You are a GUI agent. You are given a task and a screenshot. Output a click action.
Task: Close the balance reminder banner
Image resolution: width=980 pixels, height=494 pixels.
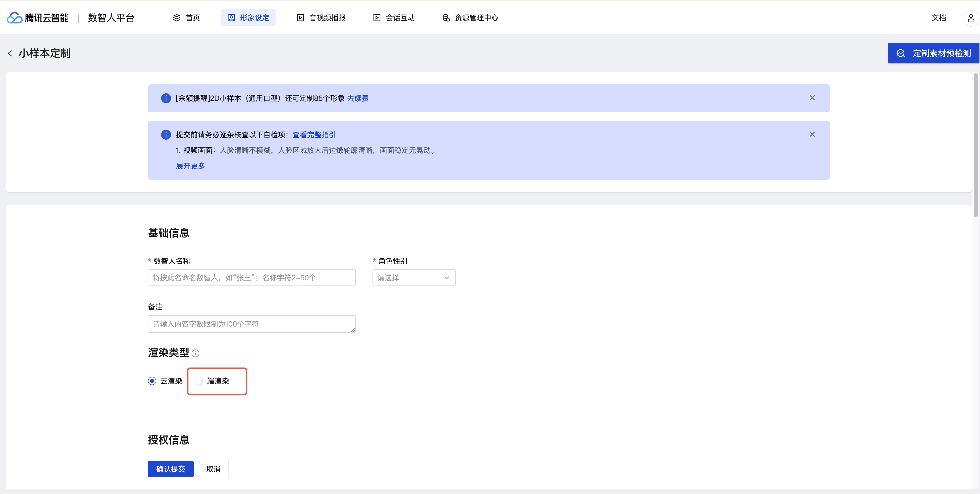coord(812,98)
